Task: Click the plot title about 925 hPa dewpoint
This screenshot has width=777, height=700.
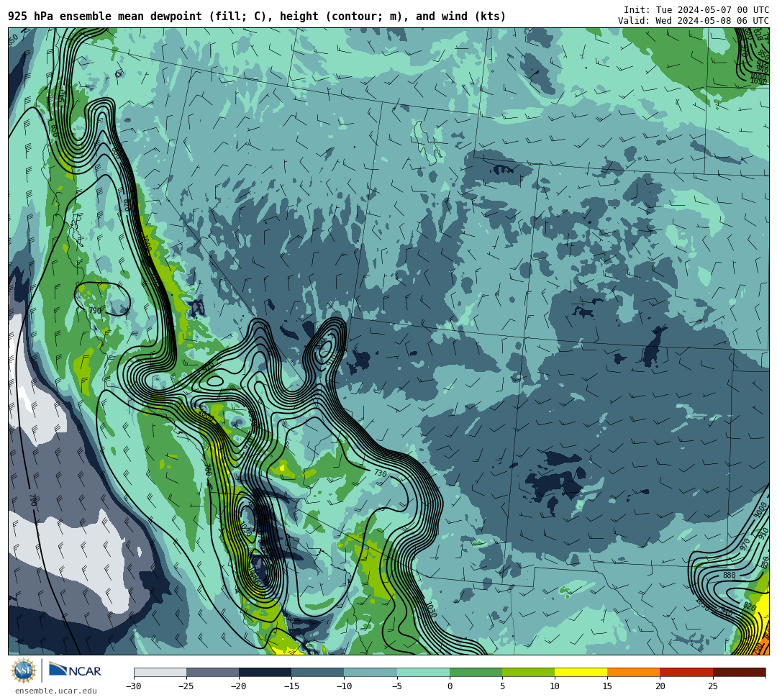Action: click(x=257, y=17)
